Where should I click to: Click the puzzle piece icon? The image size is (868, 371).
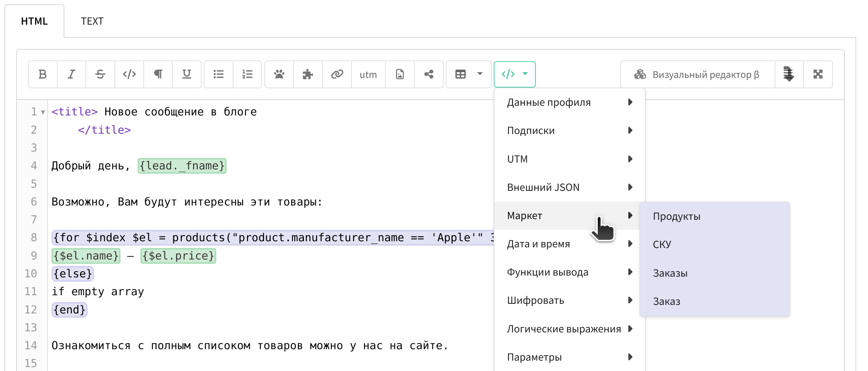click(x=308, y=74)
